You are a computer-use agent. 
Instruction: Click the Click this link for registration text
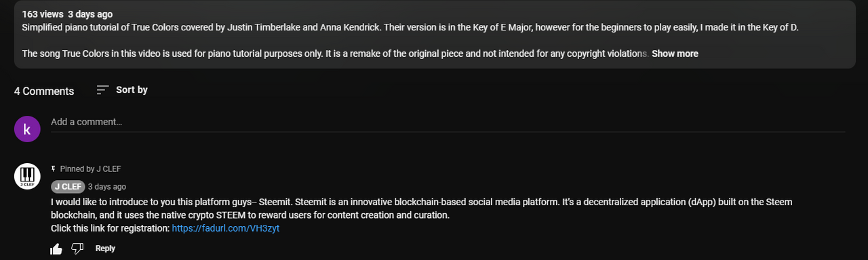click(110, 228)
